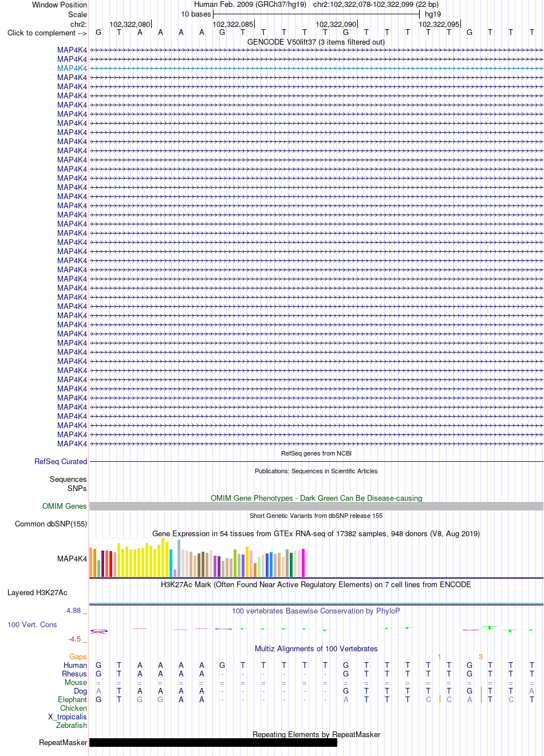The image size is (544, 756).
Task: Click the cyan bar in GTEx expression chart
Action: click(171, 563)
